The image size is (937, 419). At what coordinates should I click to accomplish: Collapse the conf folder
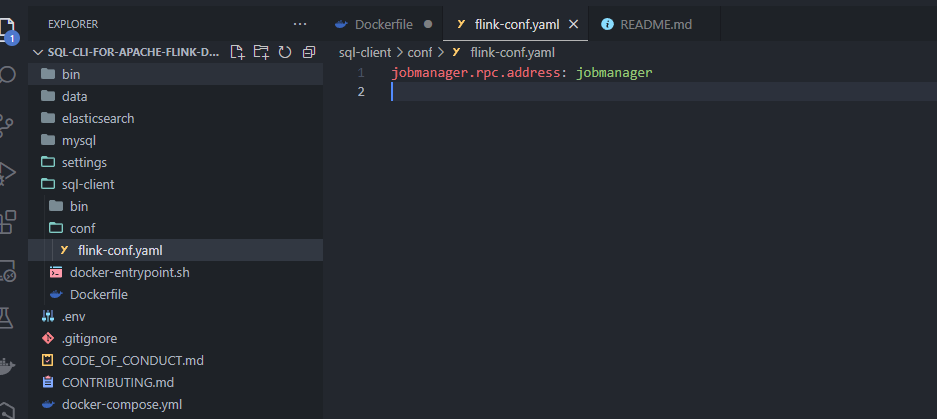pyautogui.click(x=175, y=228)
